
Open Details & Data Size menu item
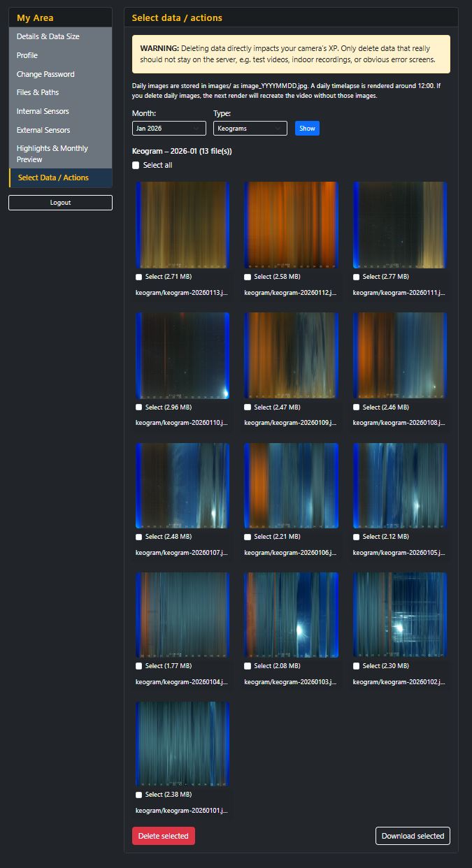[60, 36]
